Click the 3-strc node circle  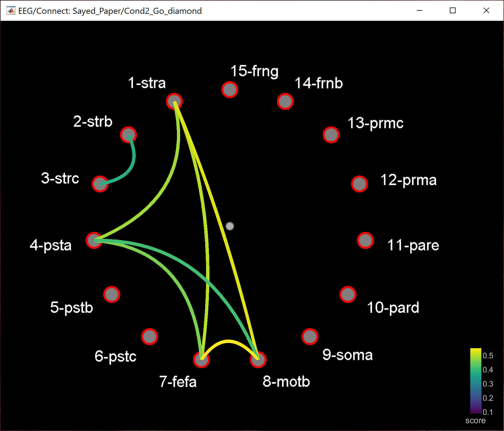point(100,184)
